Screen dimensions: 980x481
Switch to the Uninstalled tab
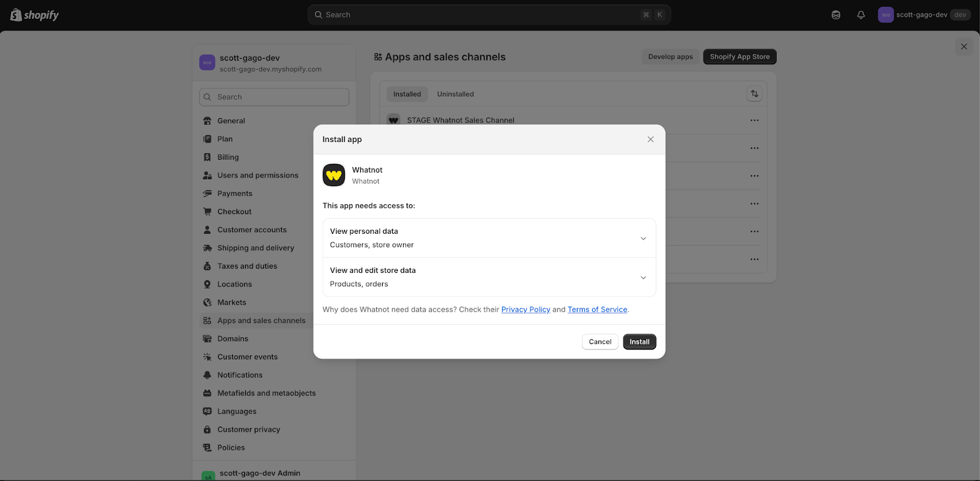point(455,94)
